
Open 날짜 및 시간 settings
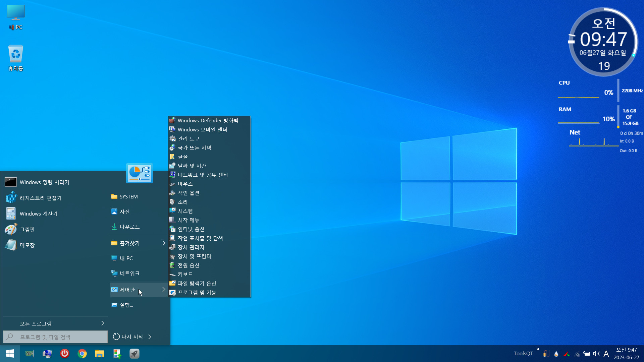click(x=209, y=166)
